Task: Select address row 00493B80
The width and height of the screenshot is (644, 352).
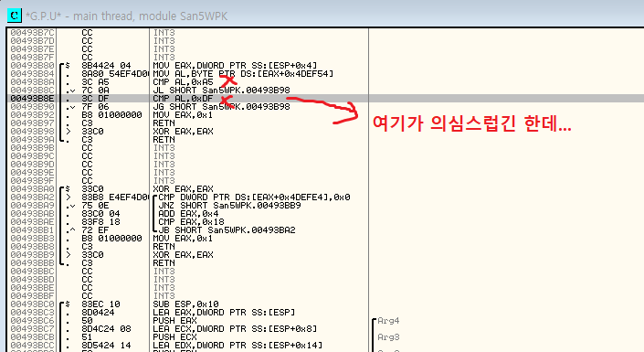Action: pyautogui.click(x=32, y=66)
